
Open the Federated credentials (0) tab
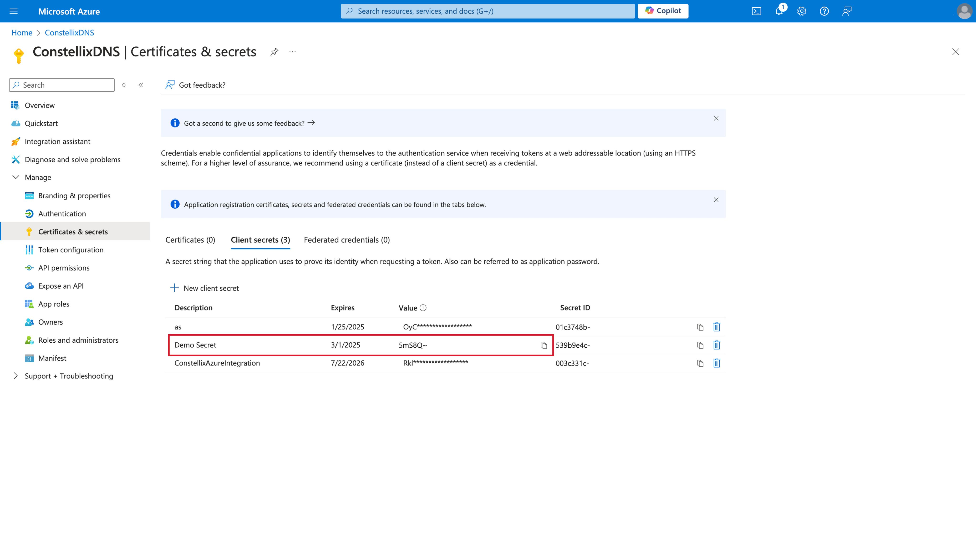coord(347,240)
